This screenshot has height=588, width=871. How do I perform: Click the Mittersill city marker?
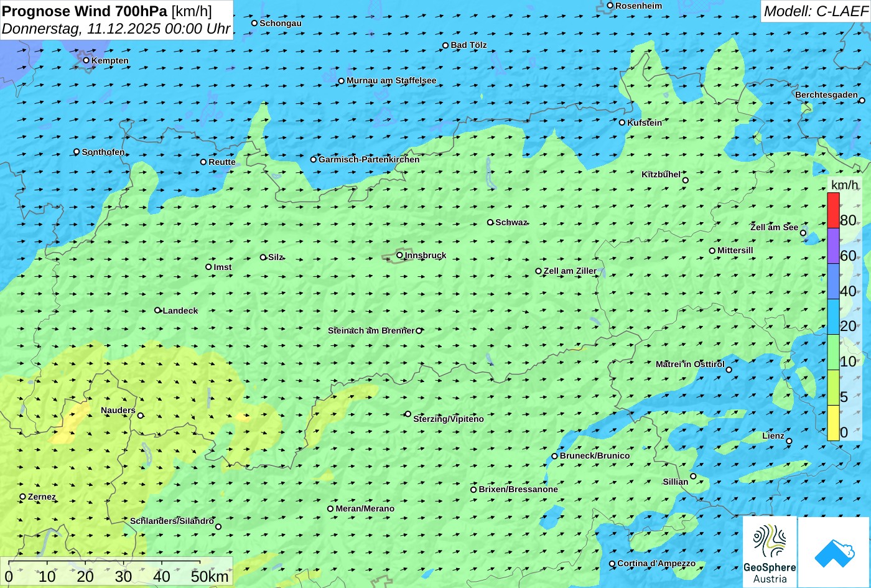tap(712, 251)
